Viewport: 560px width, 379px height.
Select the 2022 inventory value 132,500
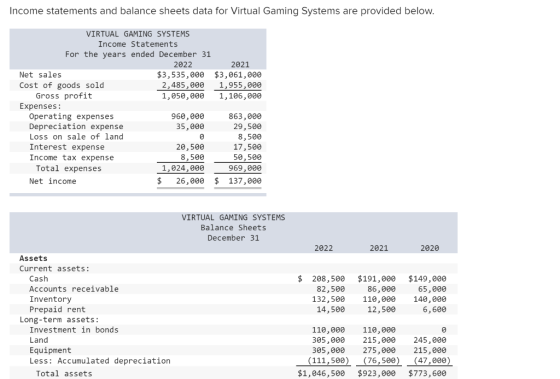[329, 299]
